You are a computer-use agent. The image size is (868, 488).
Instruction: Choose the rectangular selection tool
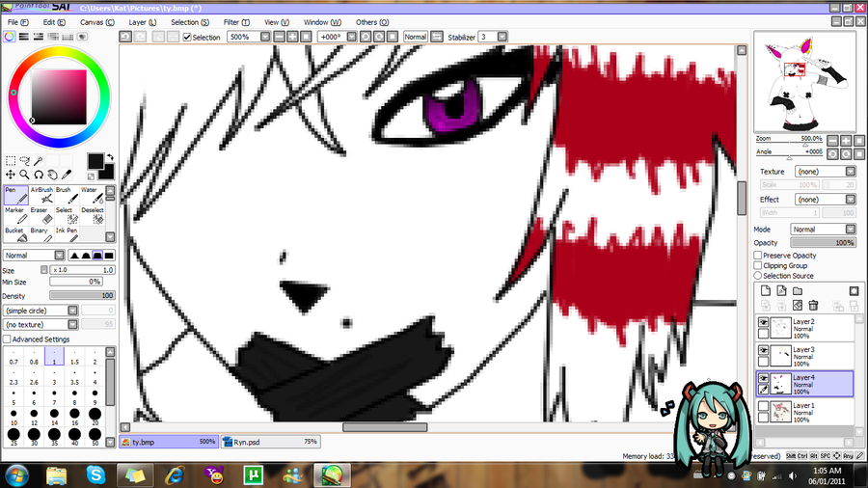pos(11,161)
